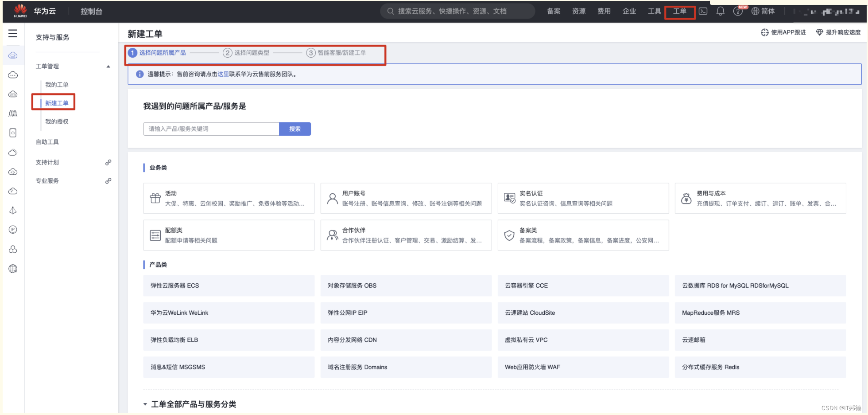
Task: Click the 合作伙伴 people icon
Action: pos(333,235)
